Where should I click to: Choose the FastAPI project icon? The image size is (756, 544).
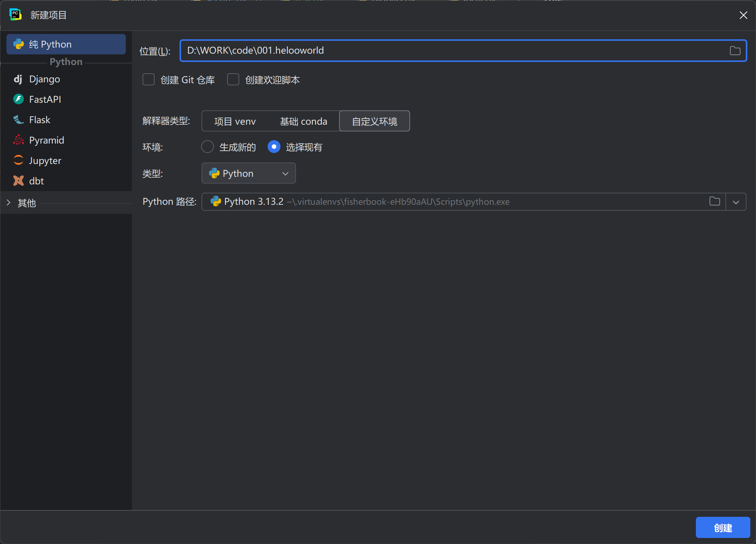18,99
